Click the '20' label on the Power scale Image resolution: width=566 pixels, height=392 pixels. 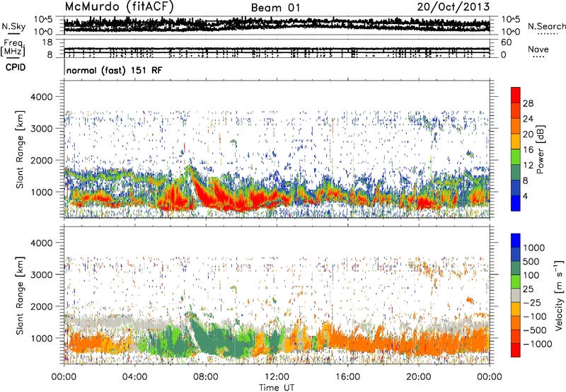tap(528, 134)
